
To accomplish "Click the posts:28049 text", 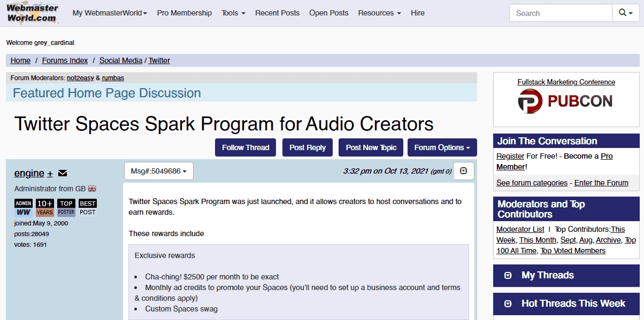I will pyautogui.click(x=32, y=234).
